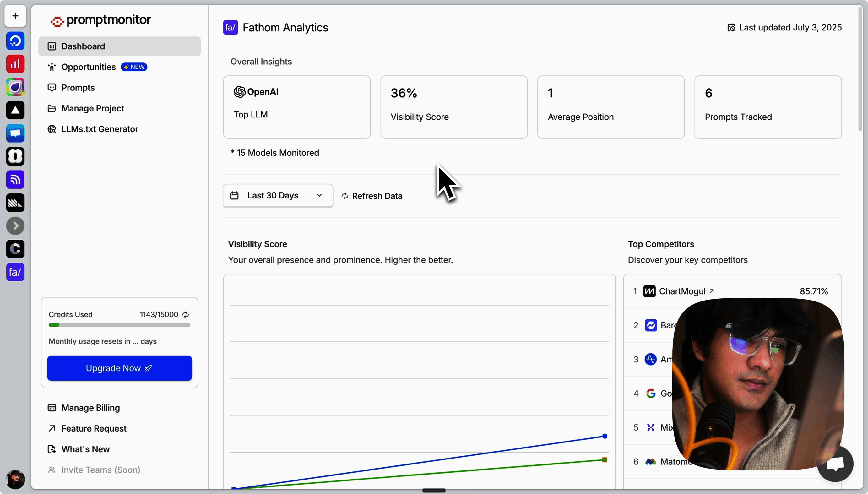
Task: Click the purple RSS feed app icon
Action: [15, 180]
